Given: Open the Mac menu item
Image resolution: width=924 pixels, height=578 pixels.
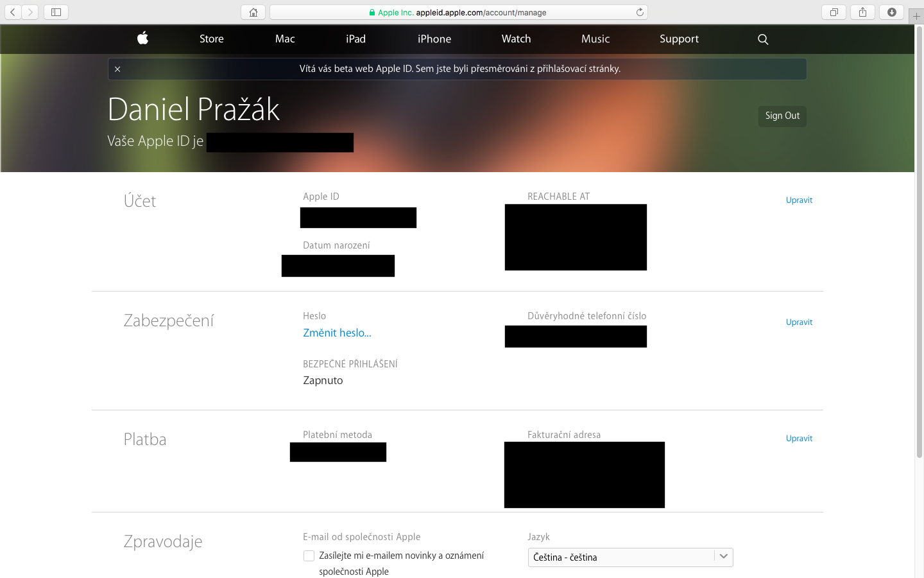Looking at the screenshot, I should tap(285, 39).
